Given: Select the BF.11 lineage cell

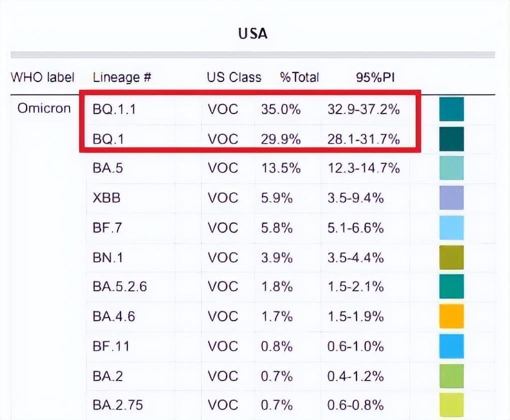Looking at the screenshot, I should point(110,346).
